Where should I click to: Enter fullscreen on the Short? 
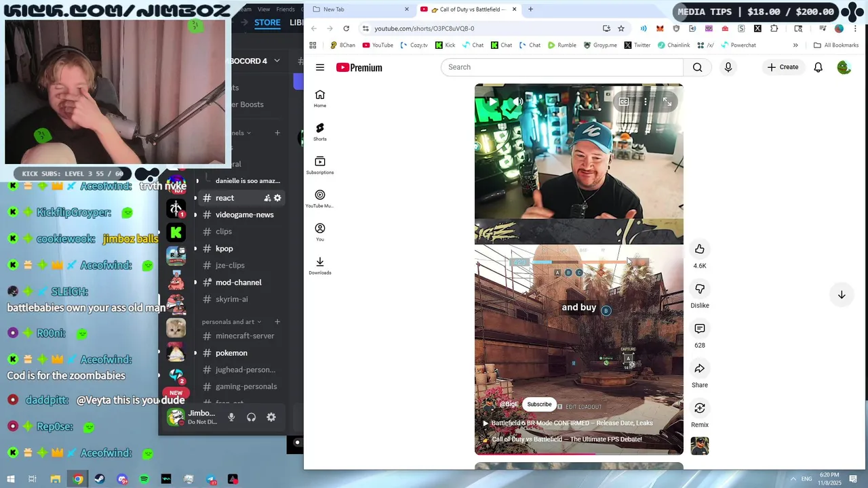pos(667,102)
